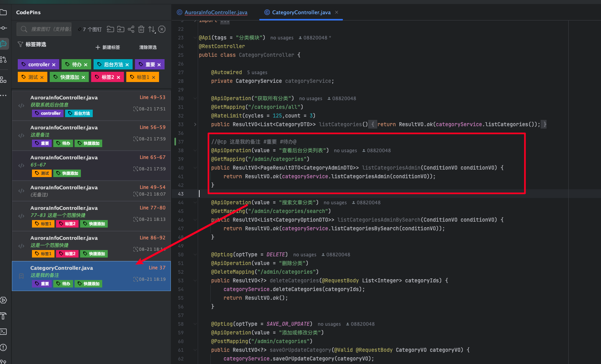Viewport: 601px width, 364px height.
Task: Open the Terminal tool window icon
Action: pyautogui.click(x=3, y=332)
